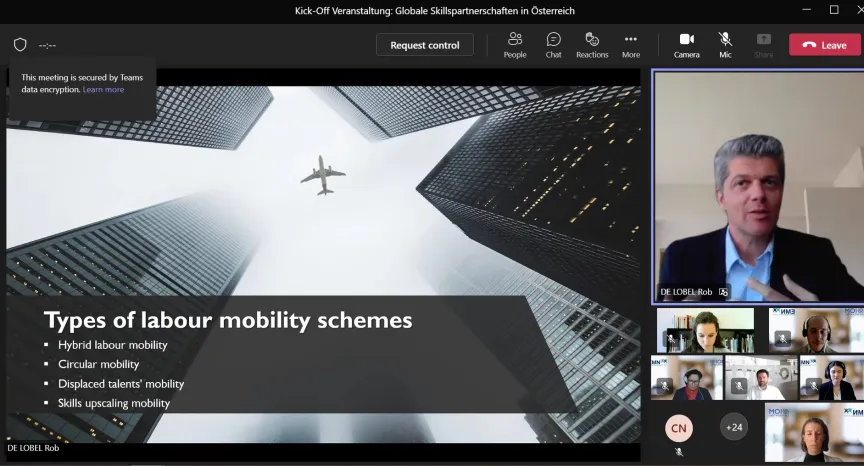
Task: Click the Learn more link
Action: tap(103, 90)
